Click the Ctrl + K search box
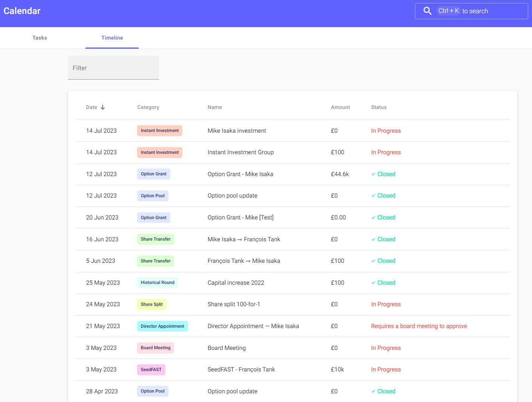 click(476, 11)
